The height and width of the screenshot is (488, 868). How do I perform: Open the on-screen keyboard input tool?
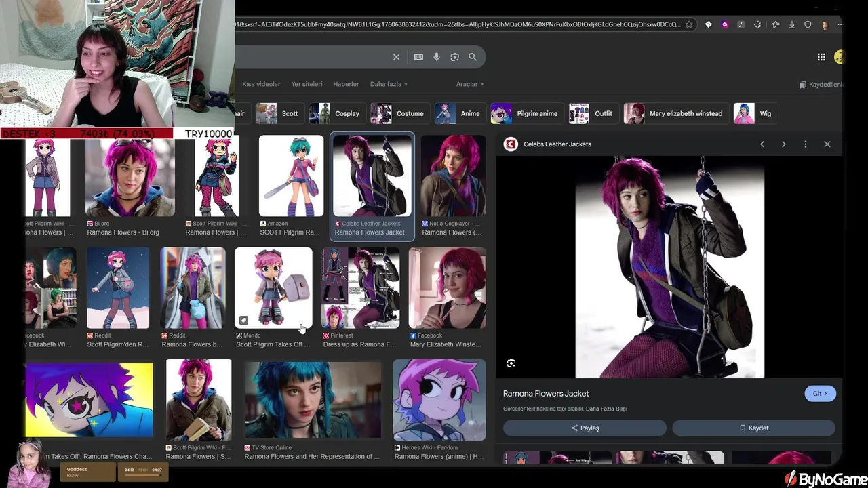click(418, 57)
